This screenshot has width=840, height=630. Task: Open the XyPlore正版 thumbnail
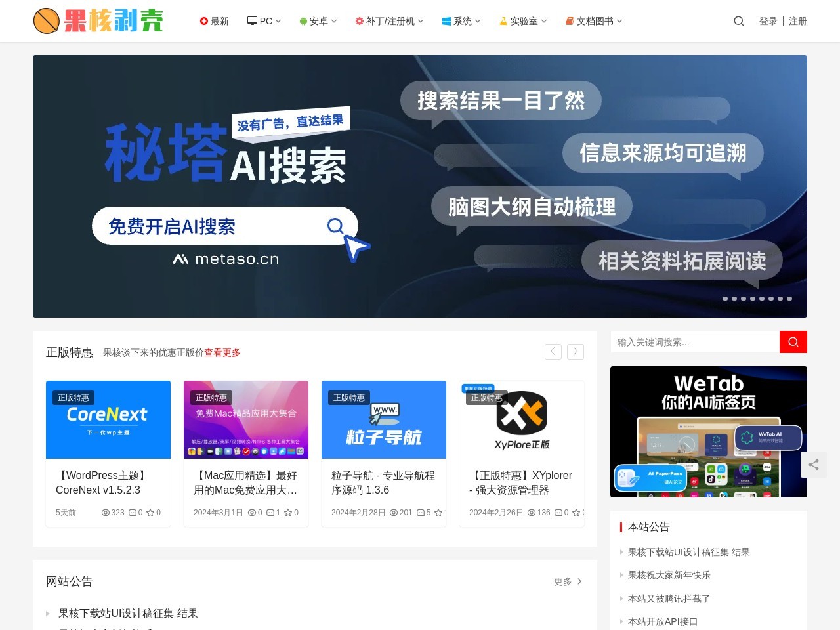click(x=522, y=419)
